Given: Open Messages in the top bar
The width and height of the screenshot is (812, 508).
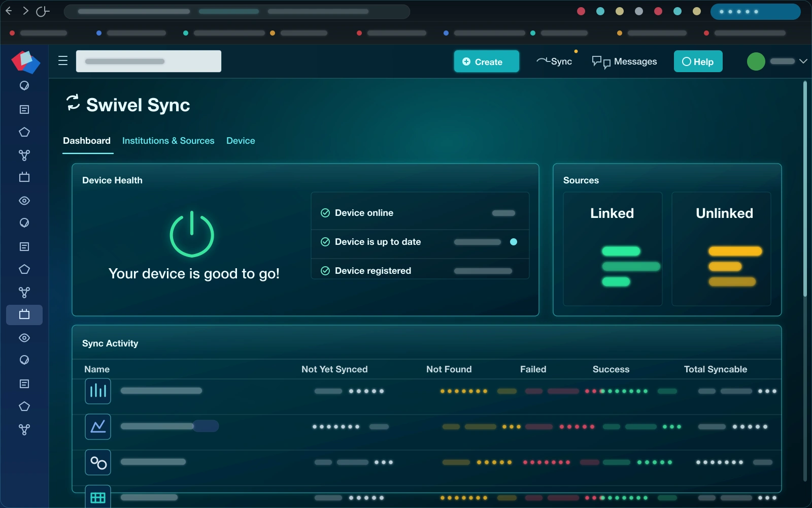Looking at the screenshot, I should click(x=624, y=61).
